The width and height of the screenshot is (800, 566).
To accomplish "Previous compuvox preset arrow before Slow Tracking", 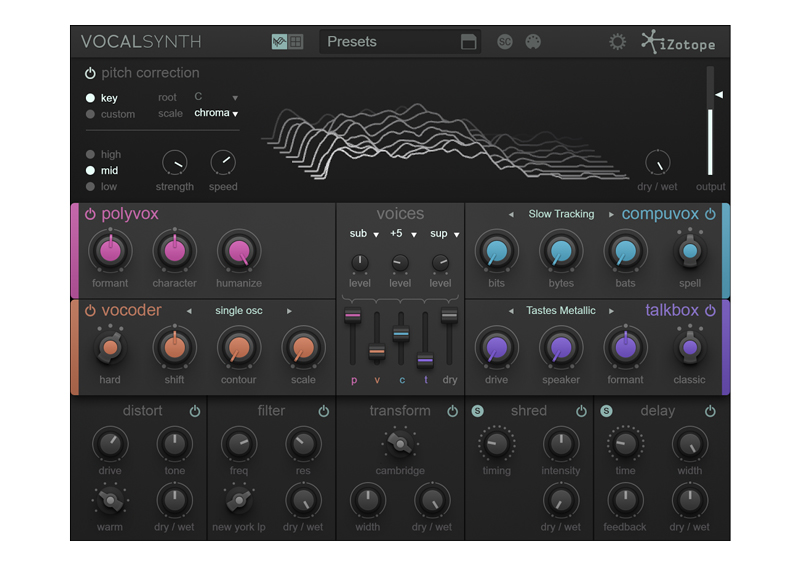I will [511, 214].
